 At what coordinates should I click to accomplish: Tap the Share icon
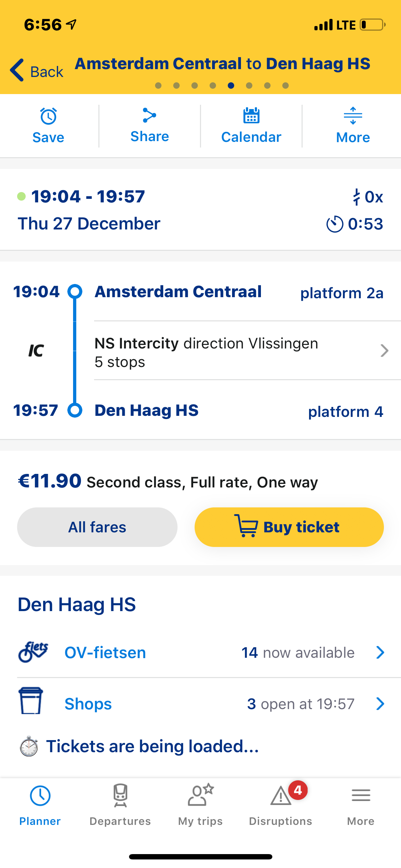(149, 115)
